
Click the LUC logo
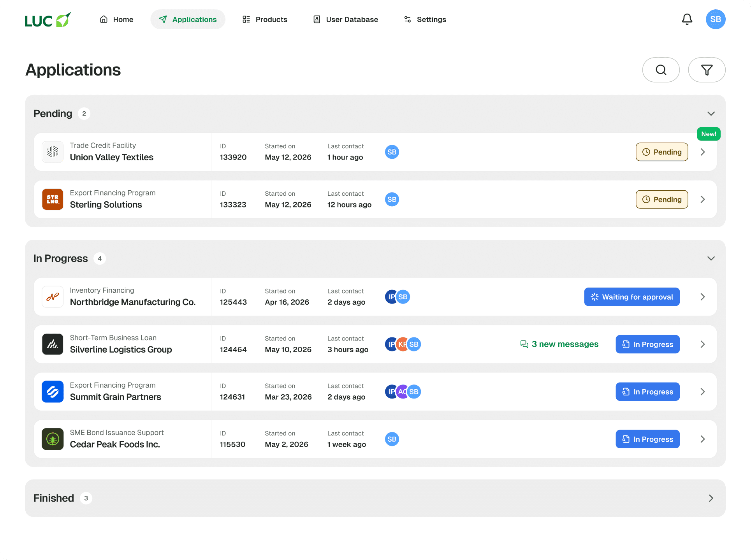click(x=47, y=20)
